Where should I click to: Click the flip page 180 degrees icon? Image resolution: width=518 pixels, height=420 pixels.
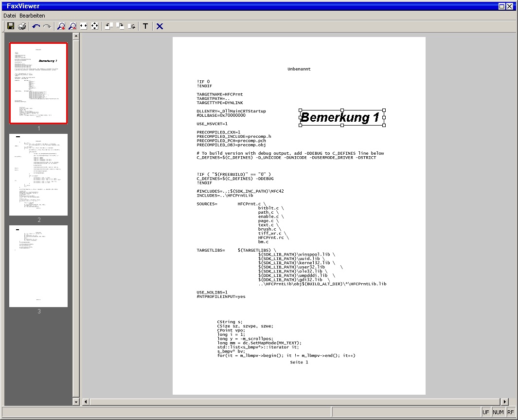131,26
